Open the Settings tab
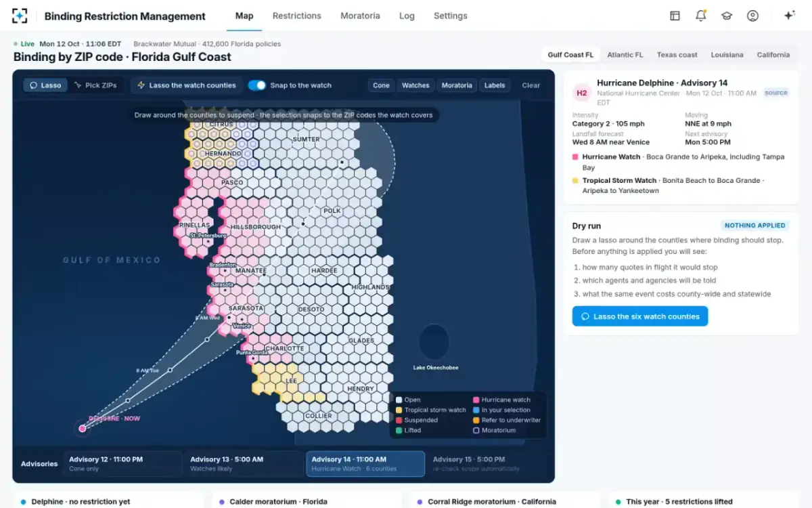This screenshot has height=508, width=812. tap(451, 16)
